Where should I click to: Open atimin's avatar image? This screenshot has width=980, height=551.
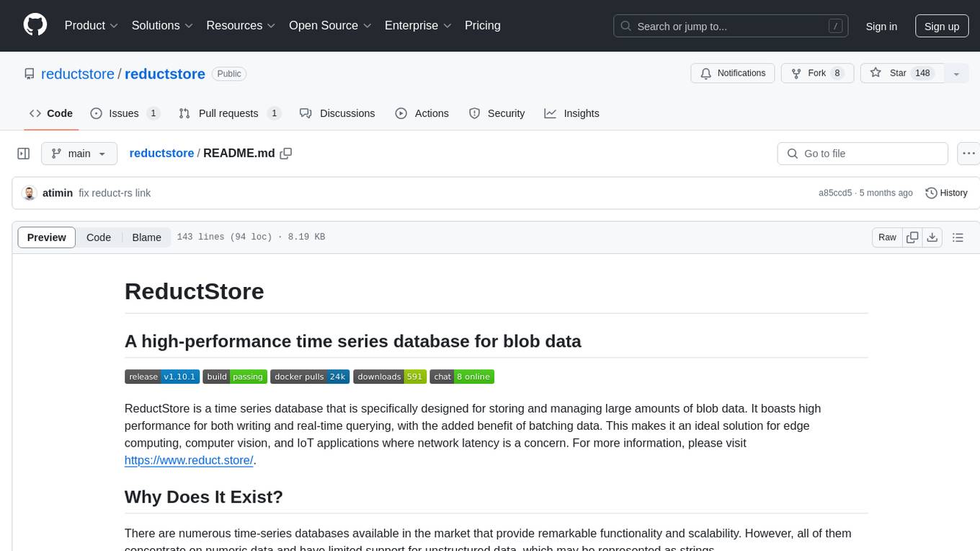click(x=30, y=193)
